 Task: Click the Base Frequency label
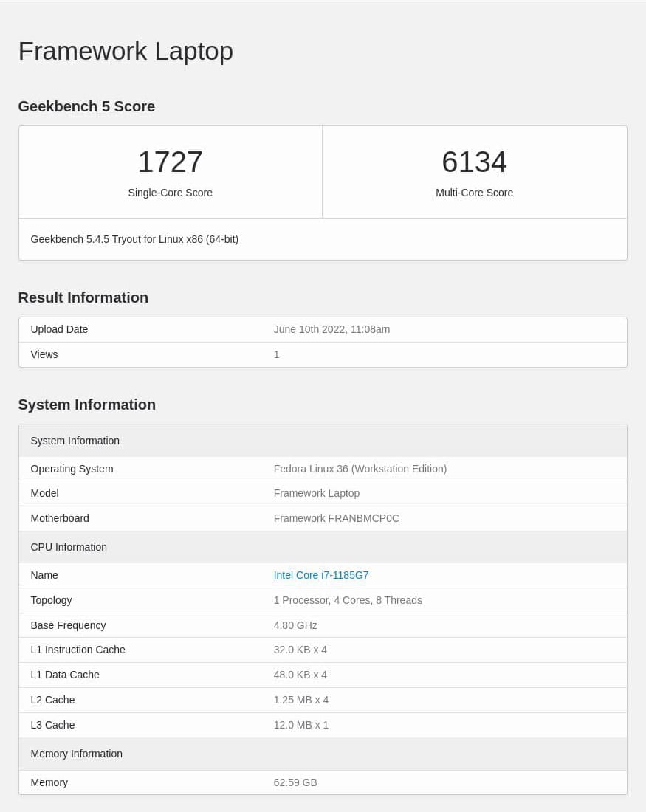coord(68,625)
